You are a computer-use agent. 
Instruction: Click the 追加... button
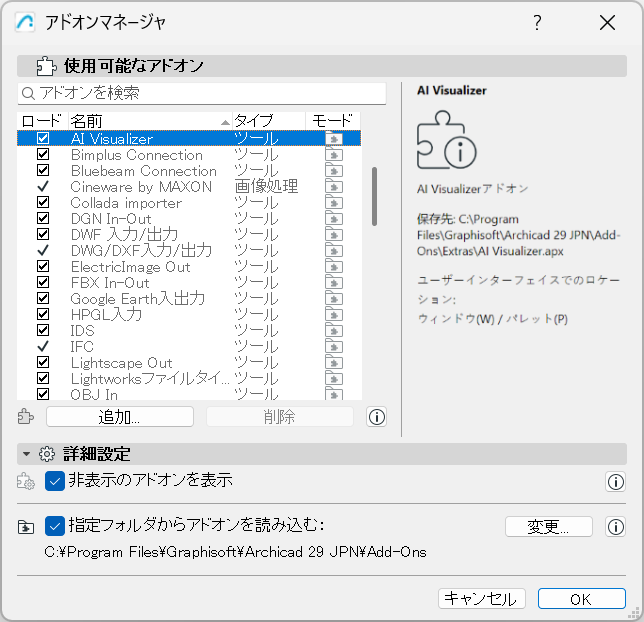click(x=120, y=417)
